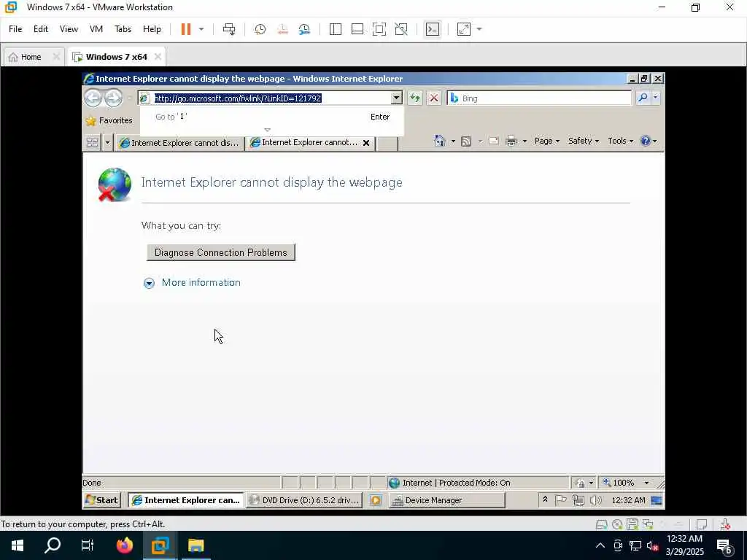The width and height of the screenshot is (747, 560).
Task: Open the VMware Edit menu
Action: pyautogui.click(x=41, y=29)
